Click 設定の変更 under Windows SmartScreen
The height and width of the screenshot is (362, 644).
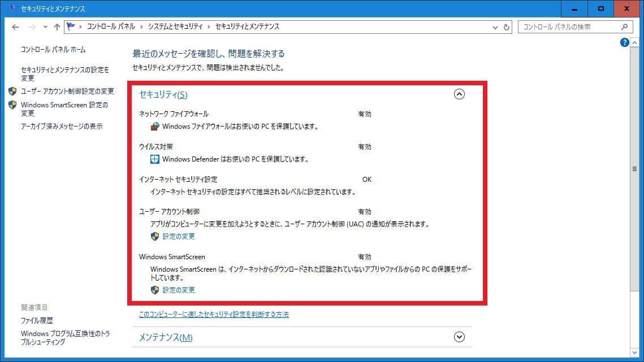179,290
